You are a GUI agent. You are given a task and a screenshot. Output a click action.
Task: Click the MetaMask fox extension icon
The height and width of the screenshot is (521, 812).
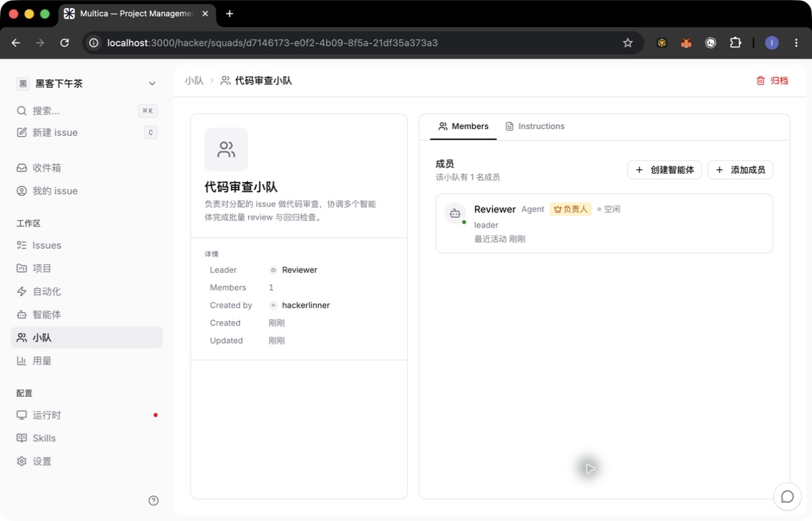[x=686, y=43]
